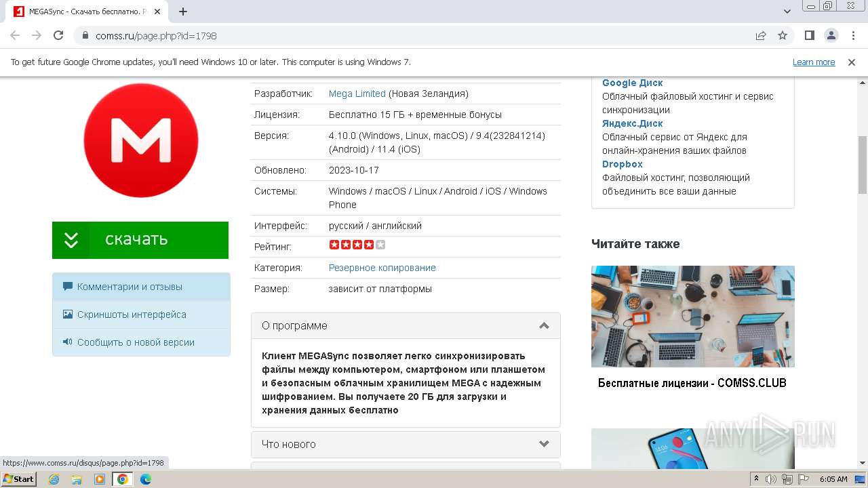Toggle the Chrome side panel
Screen dimensions: 868x488
click(809, 35)
